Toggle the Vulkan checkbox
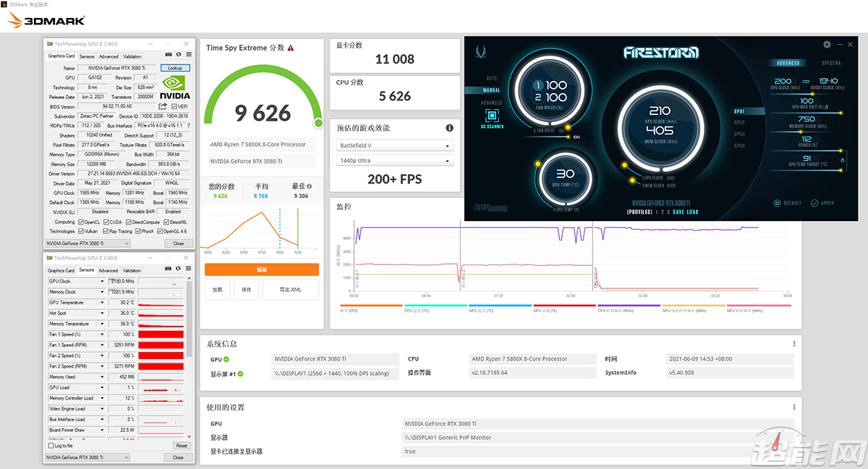This screenshot has height=469, width=868. pyautogui.click(x=81, y=231)
